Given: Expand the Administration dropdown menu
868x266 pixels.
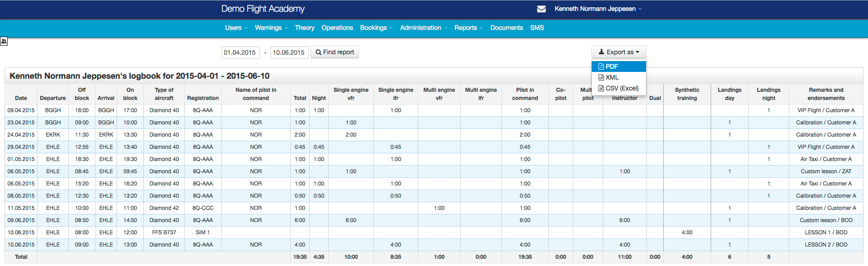Looking at the screenshot, I should coord(424,28).
